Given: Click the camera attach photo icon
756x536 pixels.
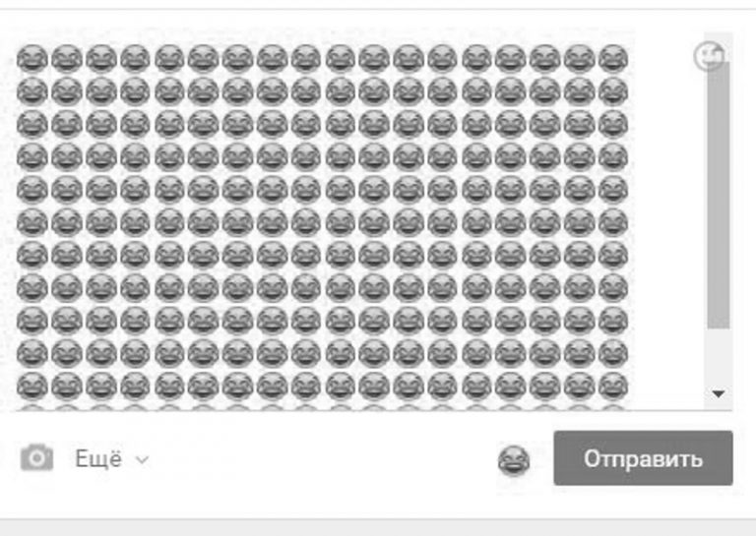Looking at the screenshot, I should (x=37, y=457).
